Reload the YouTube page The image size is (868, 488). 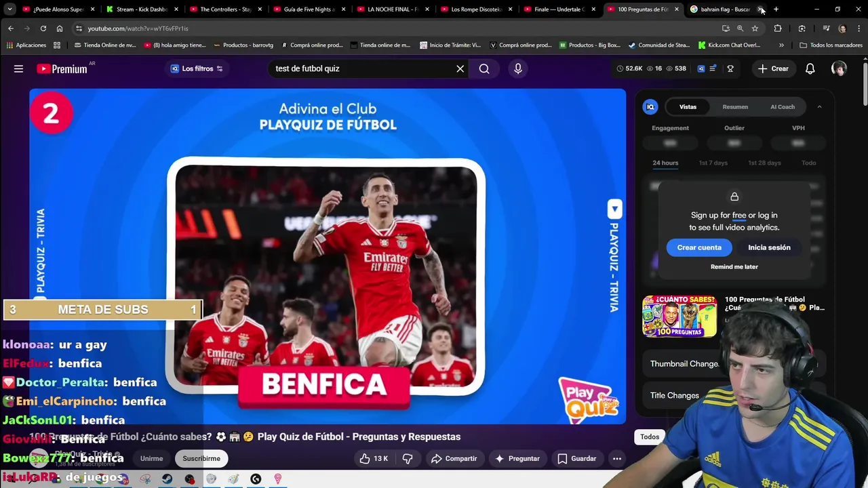43,28
